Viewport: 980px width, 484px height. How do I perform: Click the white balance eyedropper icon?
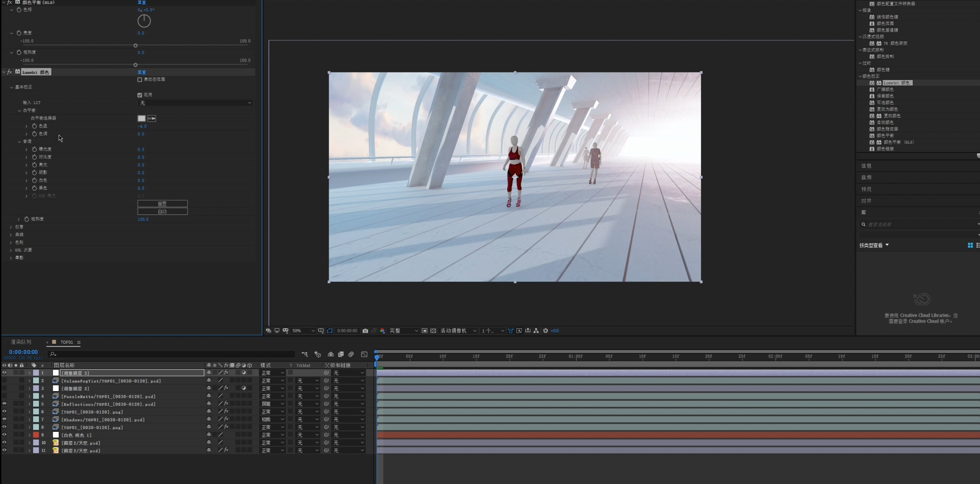click(152, 119)
